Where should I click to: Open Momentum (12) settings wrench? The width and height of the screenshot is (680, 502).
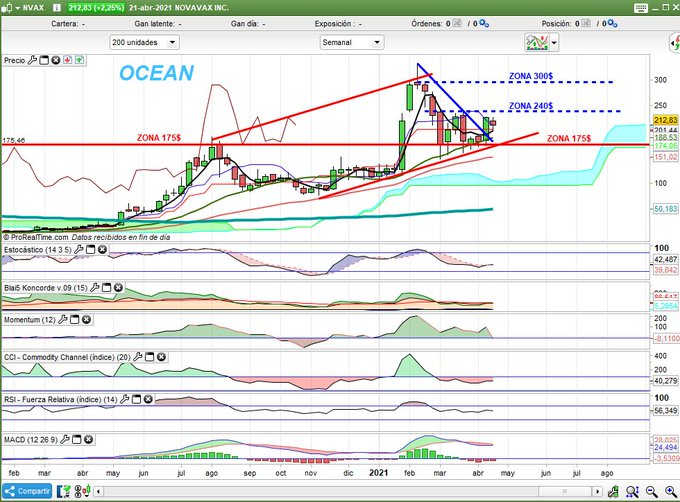[x=63, y=319]
